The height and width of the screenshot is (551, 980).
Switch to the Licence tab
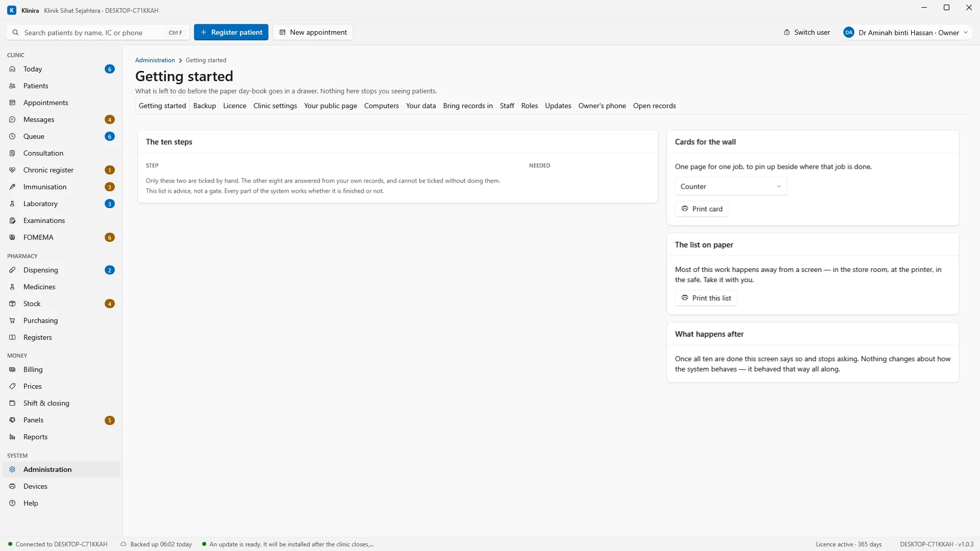(234, 106)
